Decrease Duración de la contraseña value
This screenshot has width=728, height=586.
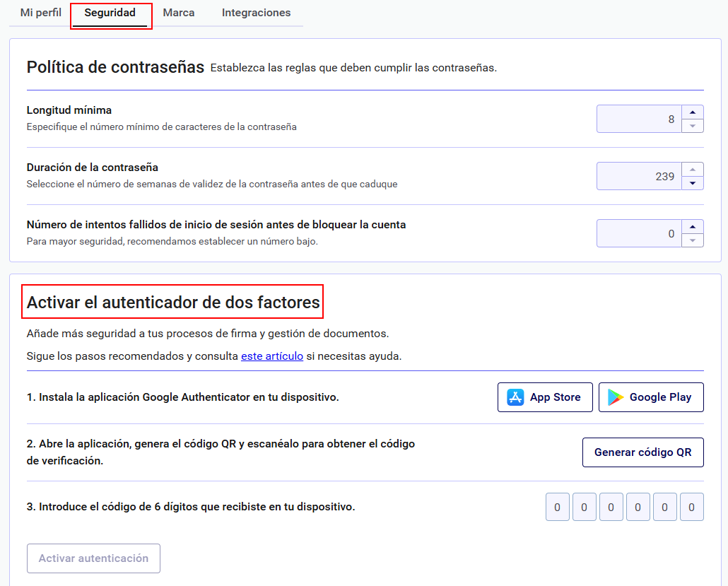pyautogui.click(x=693, y=182)
